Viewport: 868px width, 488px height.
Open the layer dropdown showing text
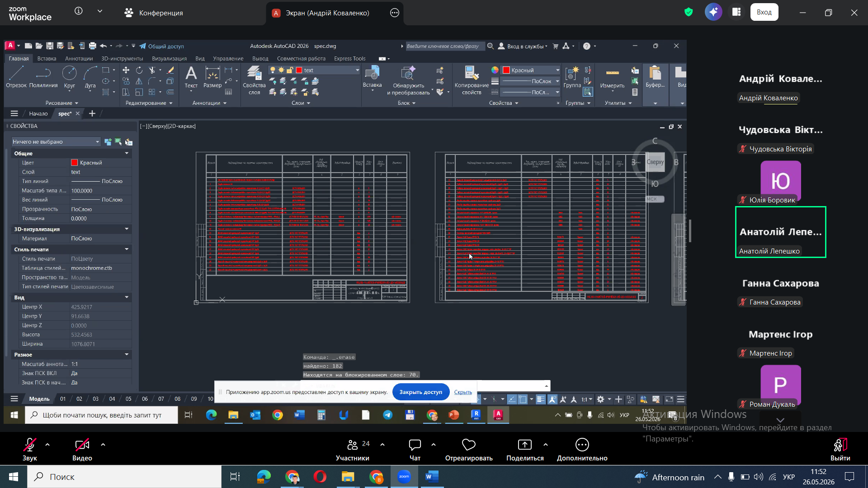[x=314, y=70]
